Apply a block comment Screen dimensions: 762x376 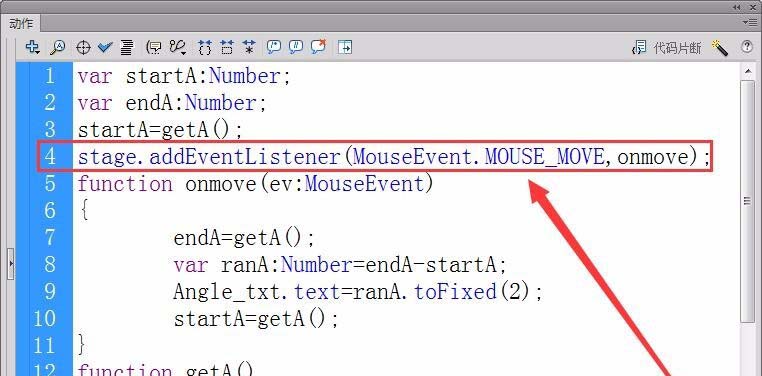274,47
